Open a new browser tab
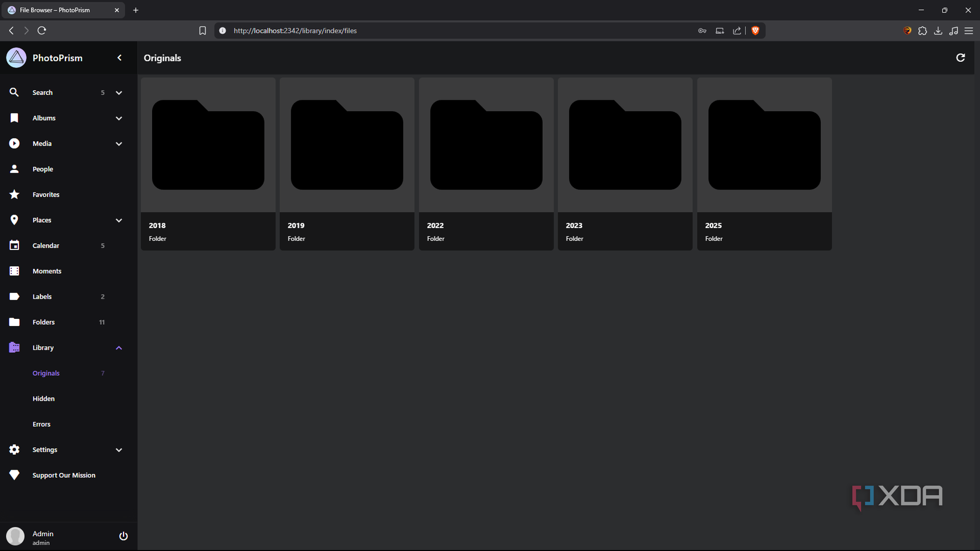This screenshot has height=551, width=980. (136, 10)
